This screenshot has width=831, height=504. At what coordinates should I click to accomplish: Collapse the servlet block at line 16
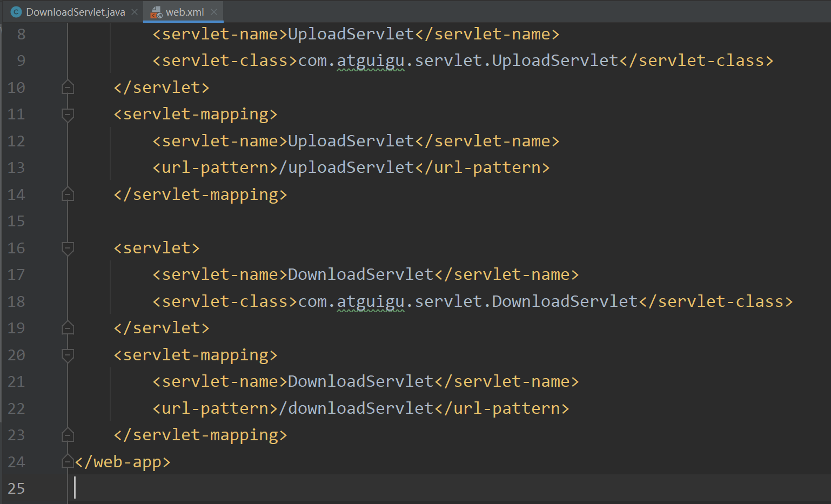click(x=68, y=248)
